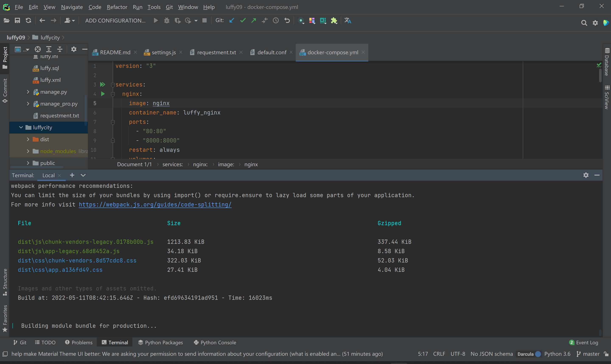This screenshot has width=611, height=364.
Task: Open Search Everywhere magnifier icon
Action: (x=584, y=23)
